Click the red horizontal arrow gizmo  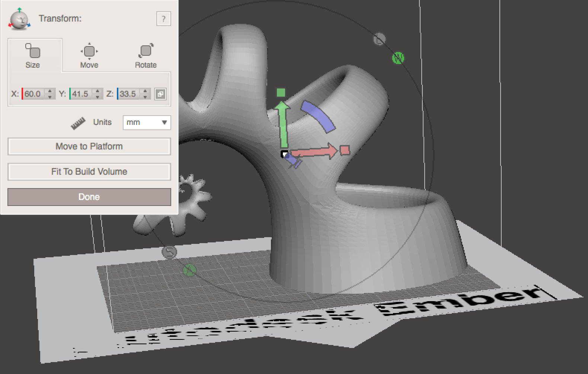point(314,152)
